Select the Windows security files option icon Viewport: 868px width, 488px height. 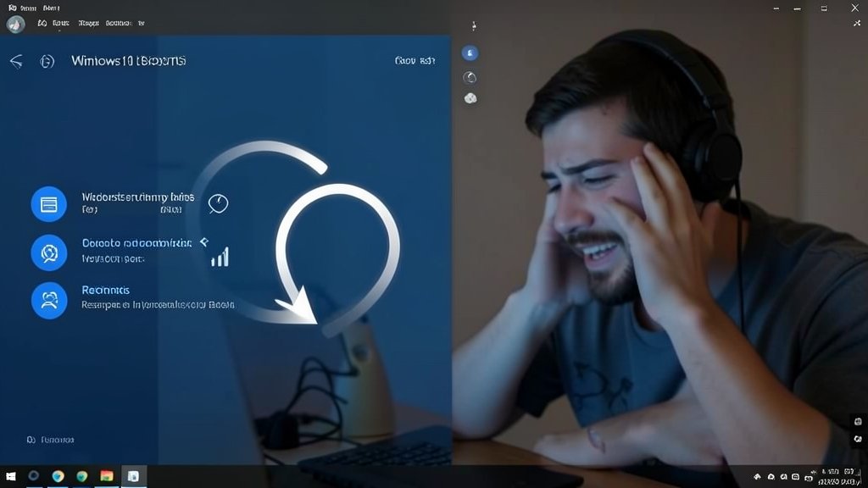pos(48,203)
